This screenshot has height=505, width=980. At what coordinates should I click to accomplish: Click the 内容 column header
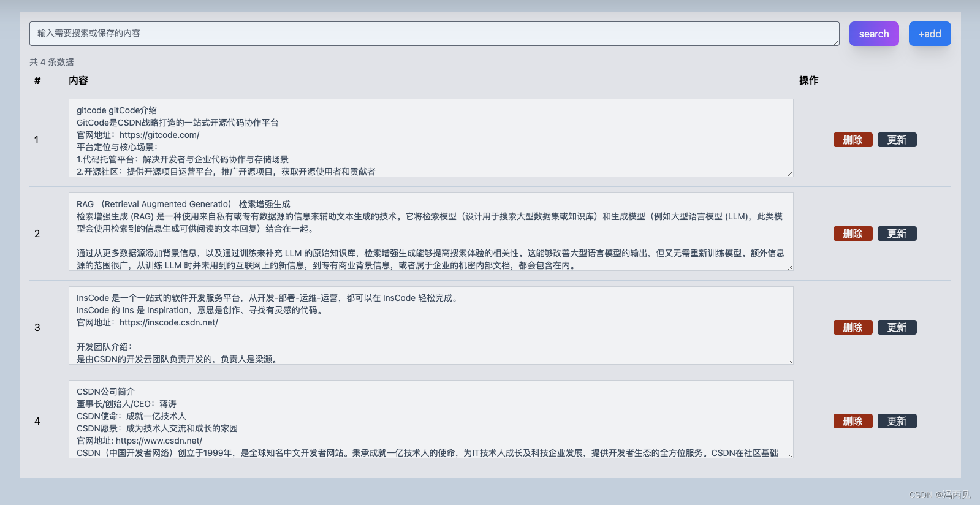tap(78, 80)
